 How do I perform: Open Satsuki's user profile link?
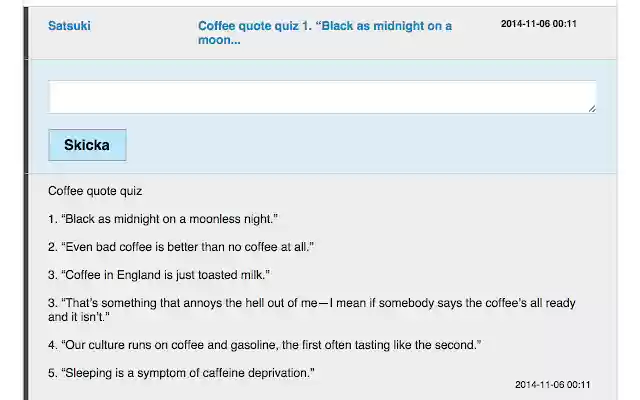pyautogui.click(x=69, y=26)
